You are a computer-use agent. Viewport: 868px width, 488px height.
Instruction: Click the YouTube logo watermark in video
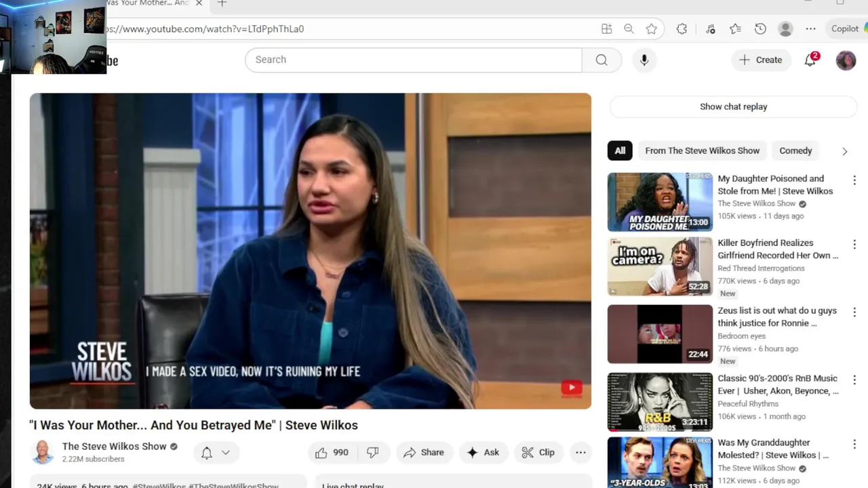(572, 388)
